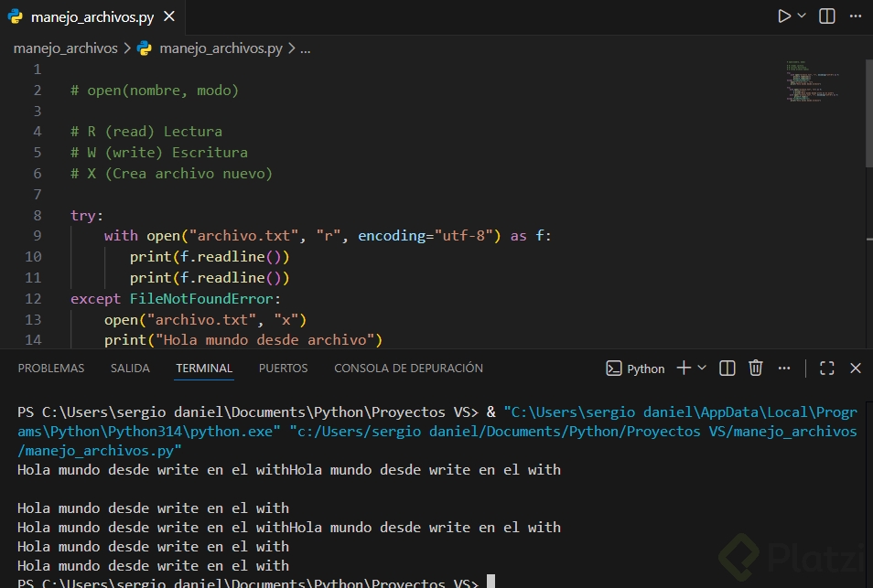Toggle maximized panel size
The image size is (873, 588).
tap(826, 368)
